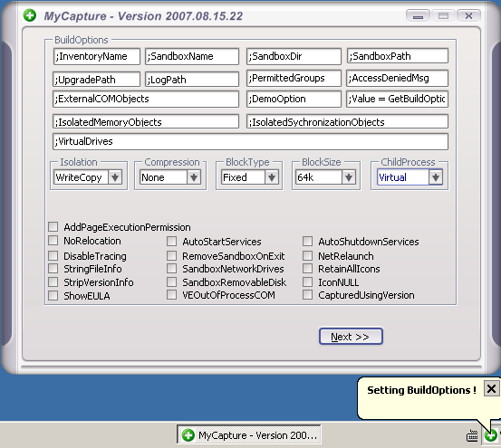Click the ;InventoryName field
501x448 pixels.
pos(97,56)
